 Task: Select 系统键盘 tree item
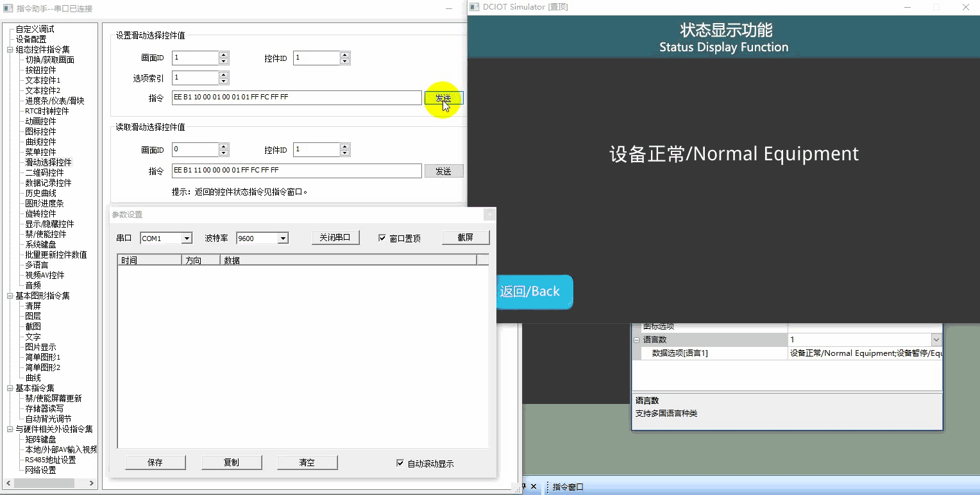40,244
